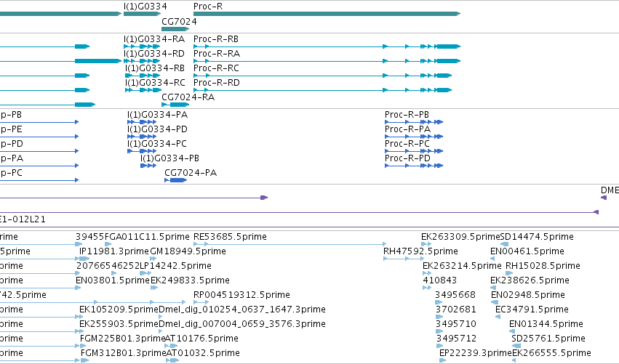Click EST RP004519312.5prime

(x=241, y=296)
